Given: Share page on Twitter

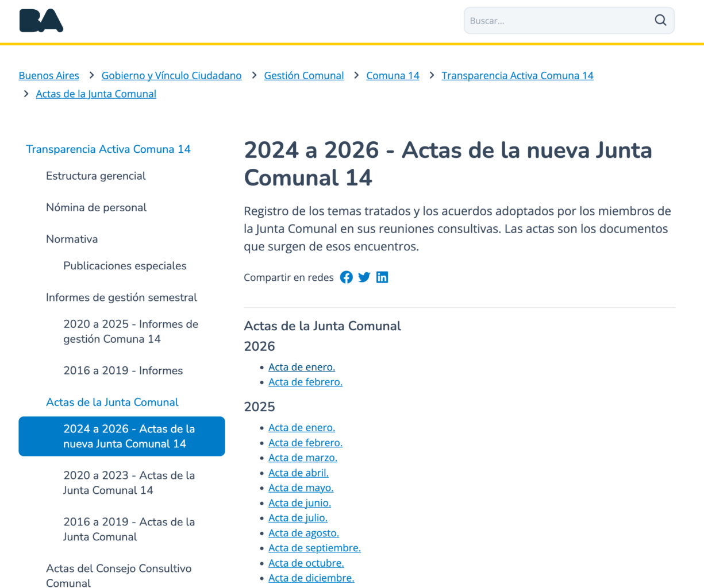Looking at the screenshot, I should click(364, 277).
